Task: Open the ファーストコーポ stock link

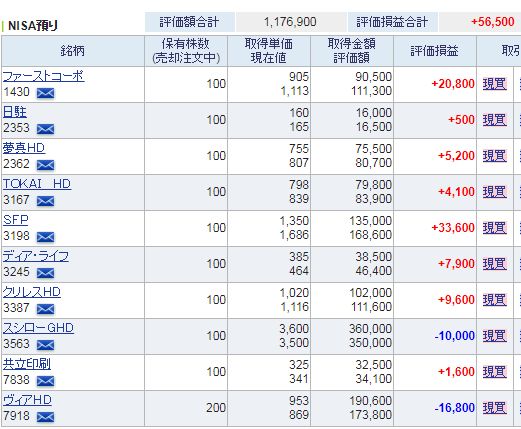Action: pos(43,76)
